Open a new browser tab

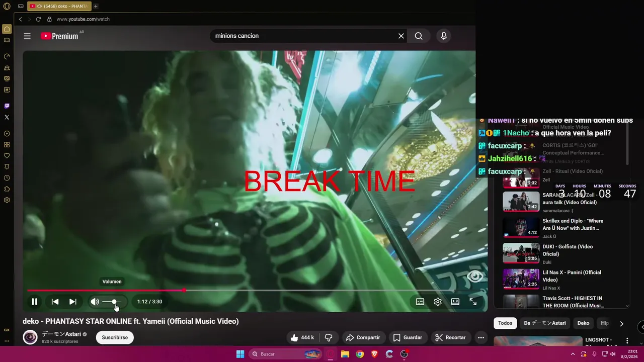[96, 6]
